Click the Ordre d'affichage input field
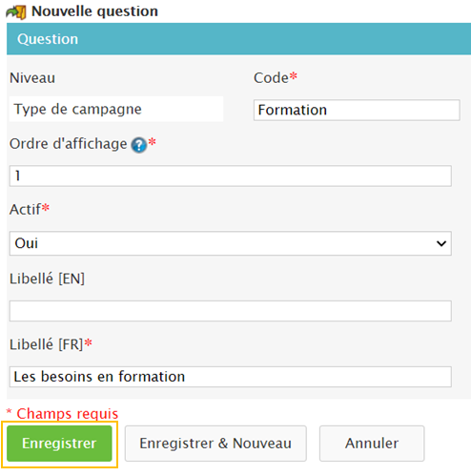The width and height of the screenshot is (471, 476). [x=231, y=176]
